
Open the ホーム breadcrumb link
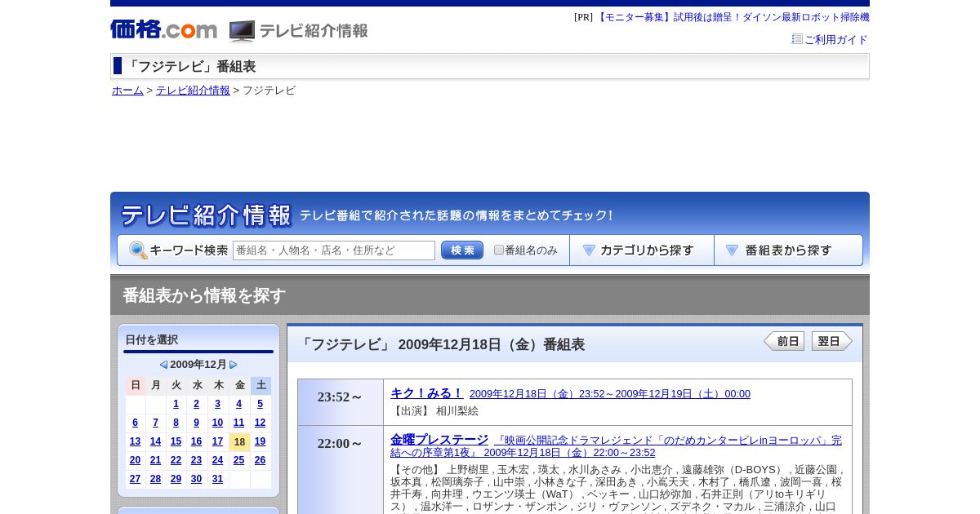tap(127, 91)
